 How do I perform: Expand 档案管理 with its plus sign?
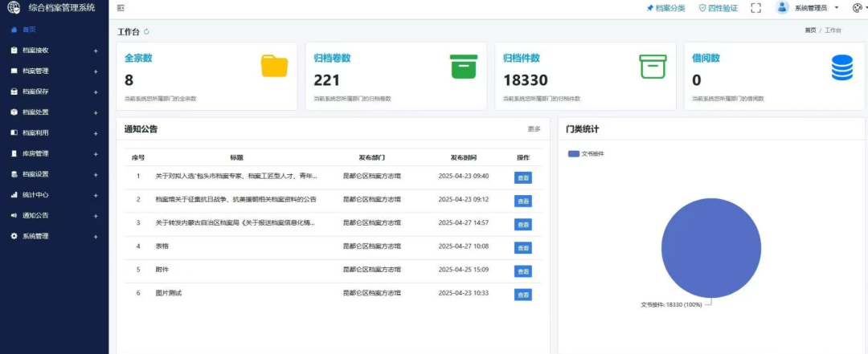click(x=96, y=71)
